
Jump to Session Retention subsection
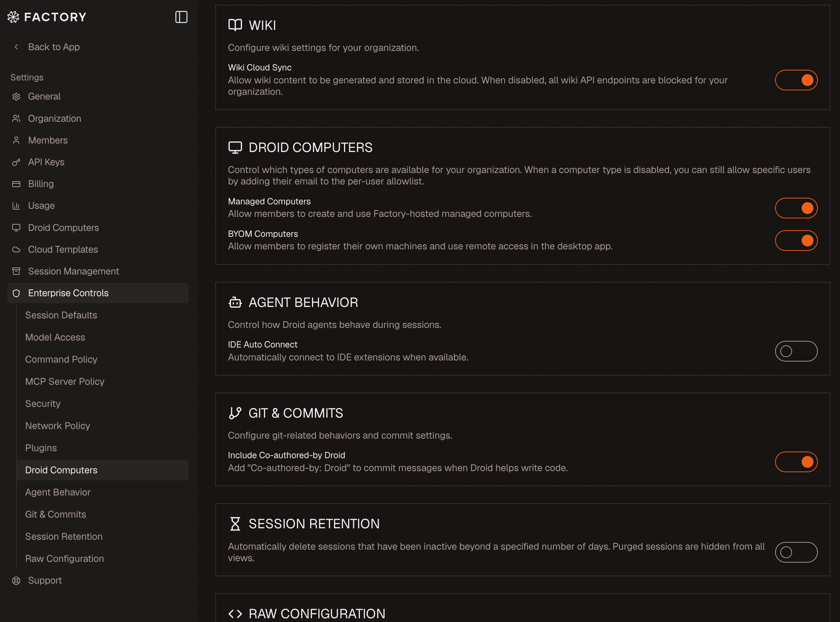pyautogui.click(x=103, y=536)
